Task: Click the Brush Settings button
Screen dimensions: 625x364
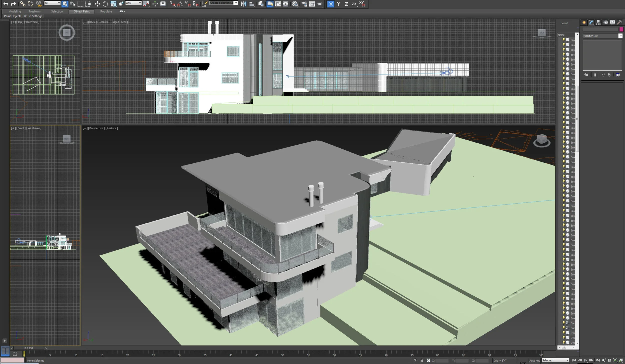Action: [x=33, y=16]
